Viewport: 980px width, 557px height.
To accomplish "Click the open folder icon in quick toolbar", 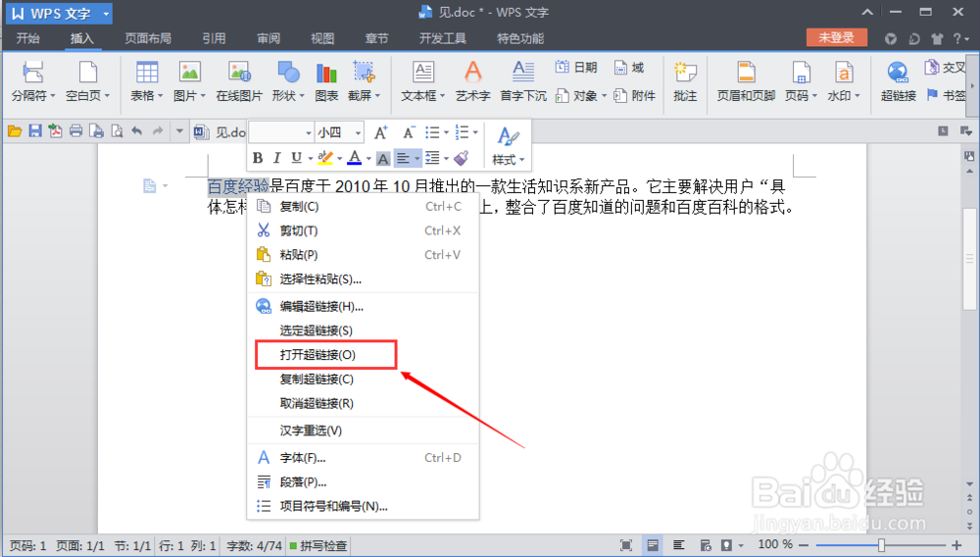I will (x=15, y=131).
